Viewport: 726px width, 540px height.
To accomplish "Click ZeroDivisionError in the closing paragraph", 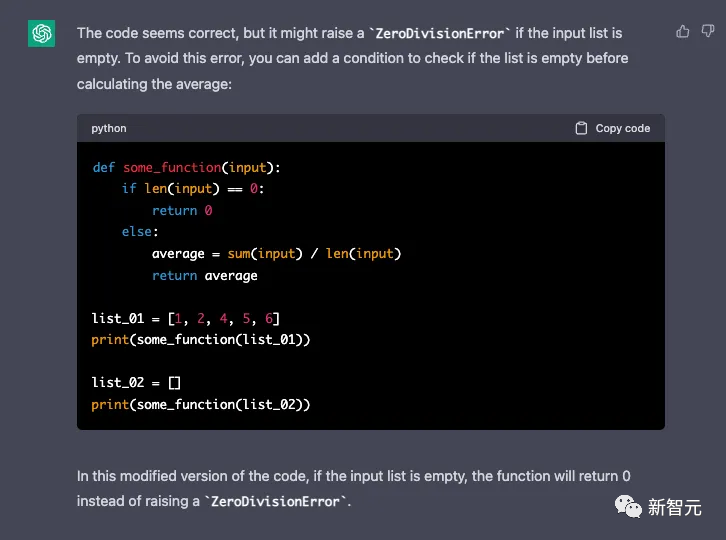I will click(x=276, y=500).
